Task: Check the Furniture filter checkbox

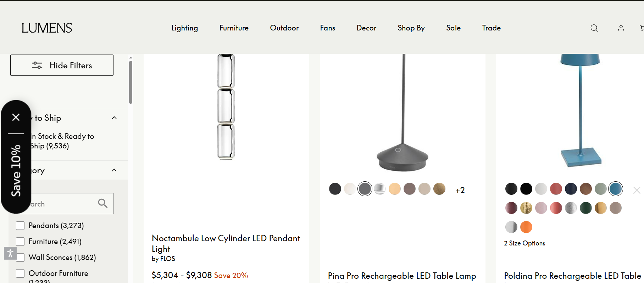Action: coord(20,242)
